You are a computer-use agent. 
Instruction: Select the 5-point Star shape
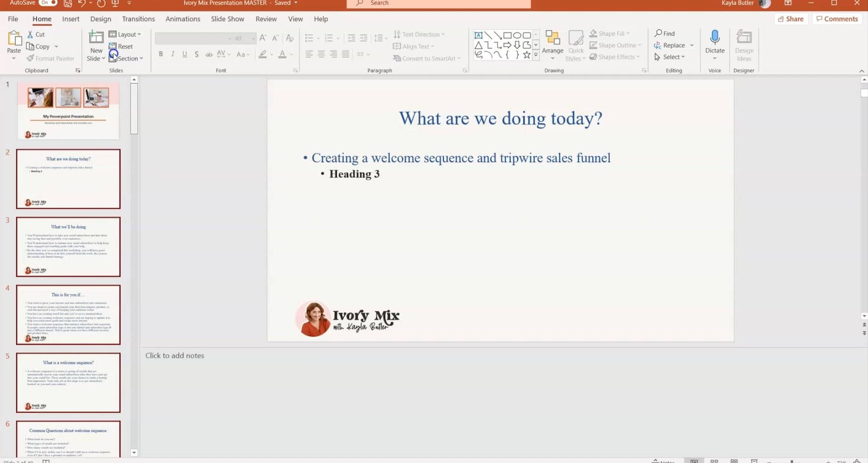527,55
